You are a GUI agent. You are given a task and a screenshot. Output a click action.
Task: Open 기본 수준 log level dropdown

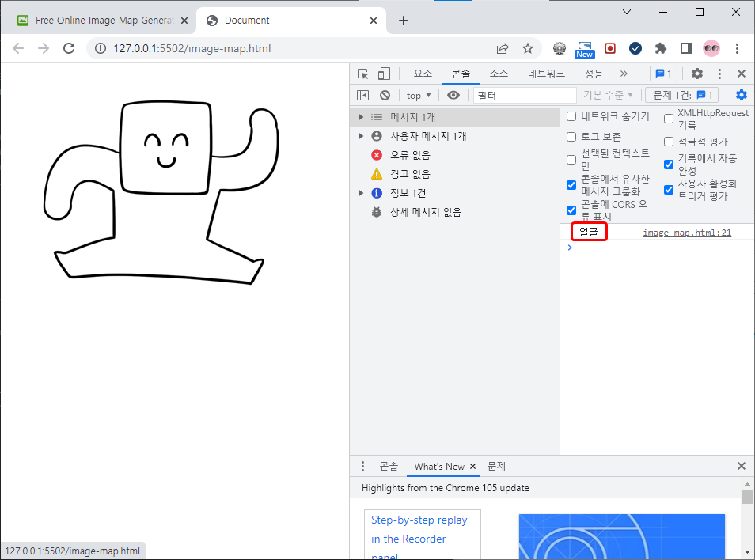(608, 95)
